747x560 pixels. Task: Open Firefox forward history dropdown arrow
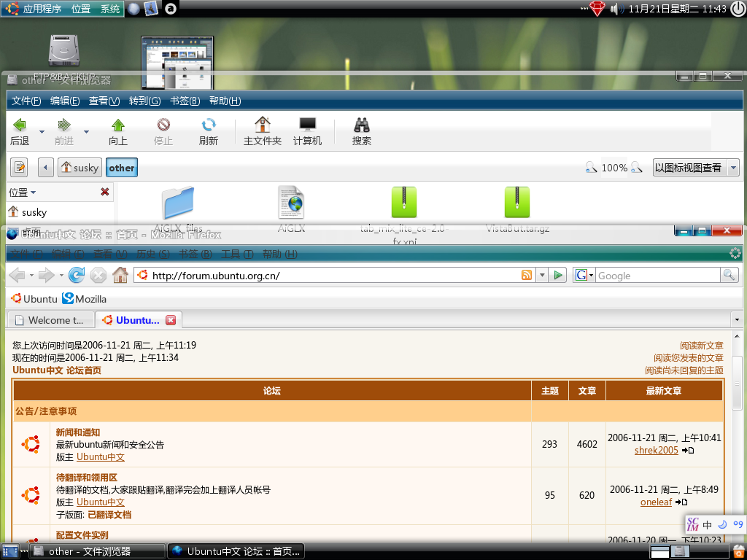[61, 275]
